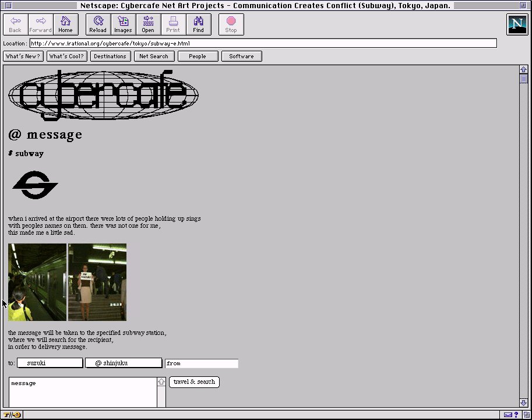The width and height of the screenshot is (532, 420).
Task: Click text "in order to delivery message."
Action: [x=48, y=347]
